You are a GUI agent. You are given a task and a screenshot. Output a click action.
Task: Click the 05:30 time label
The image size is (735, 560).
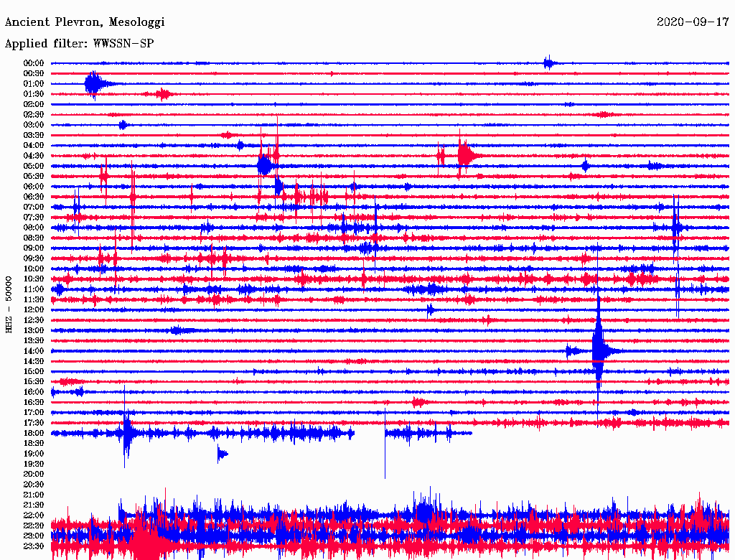34,177
